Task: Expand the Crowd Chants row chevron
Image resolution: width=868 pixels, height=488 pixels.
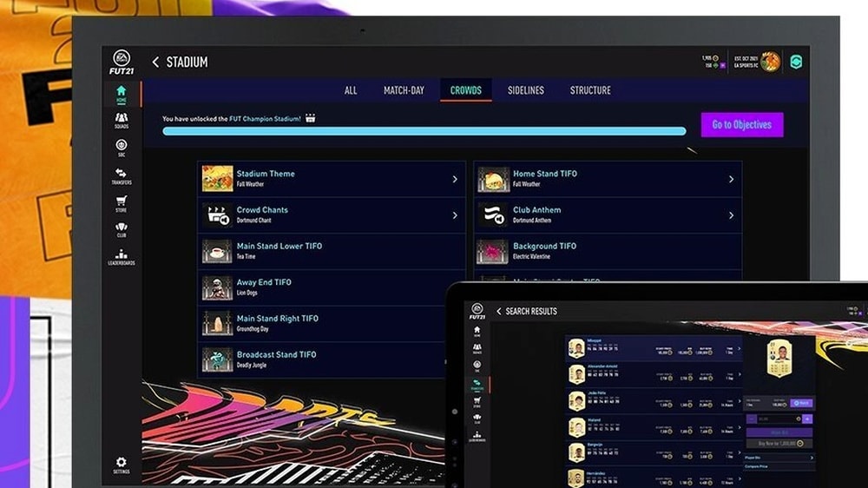Action: 455,215
